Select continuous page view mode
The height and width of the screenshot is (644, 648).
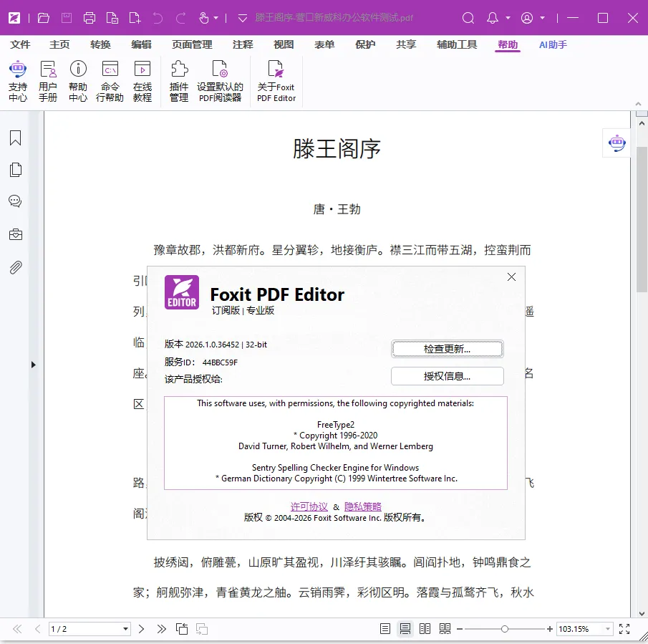pos(405,629)
